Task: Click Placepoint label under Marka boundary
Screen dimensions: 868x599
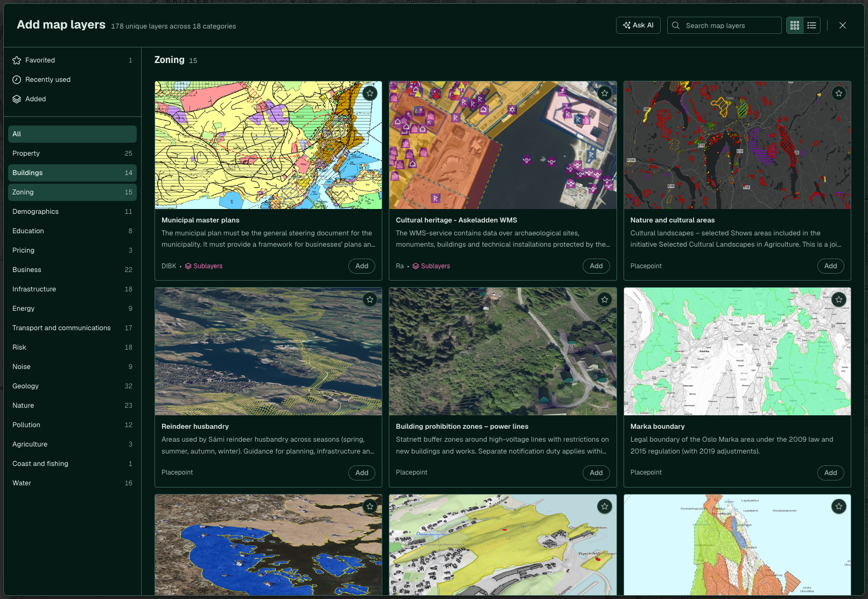Action: coord(646,472)
